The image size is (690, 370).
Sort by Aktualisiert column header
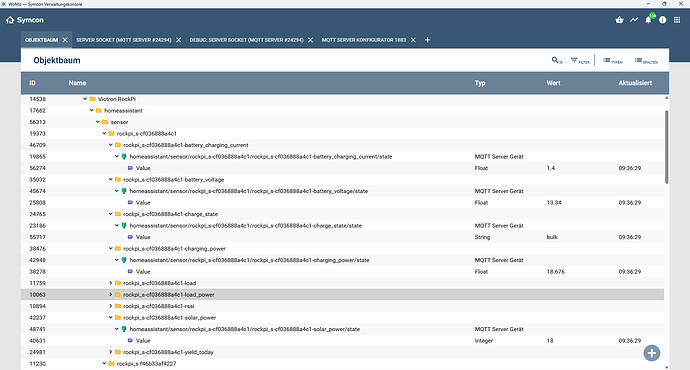tap(635, 83)
